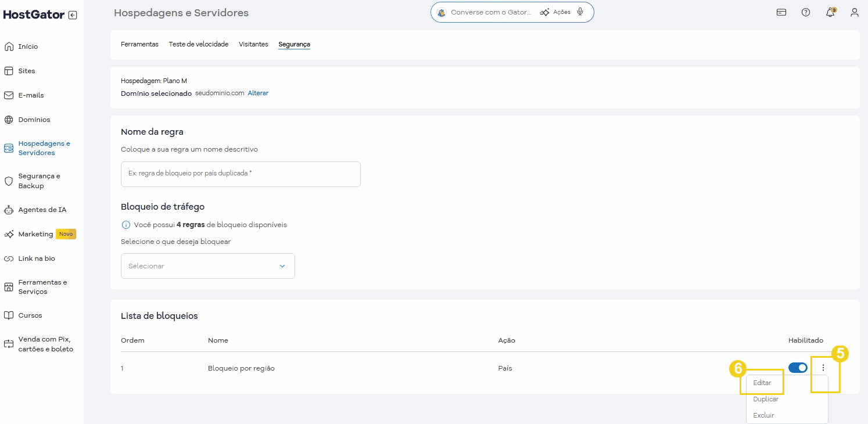Open the Agentes de IA icon
Screen dimensions: 868x424
(8, 210)
